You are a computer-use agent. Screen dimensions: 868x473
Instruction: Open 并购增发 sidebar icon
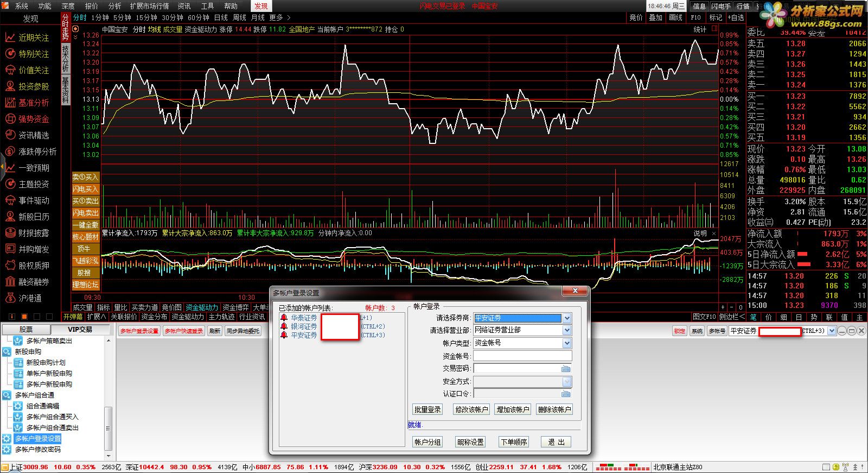pos(10,249)
